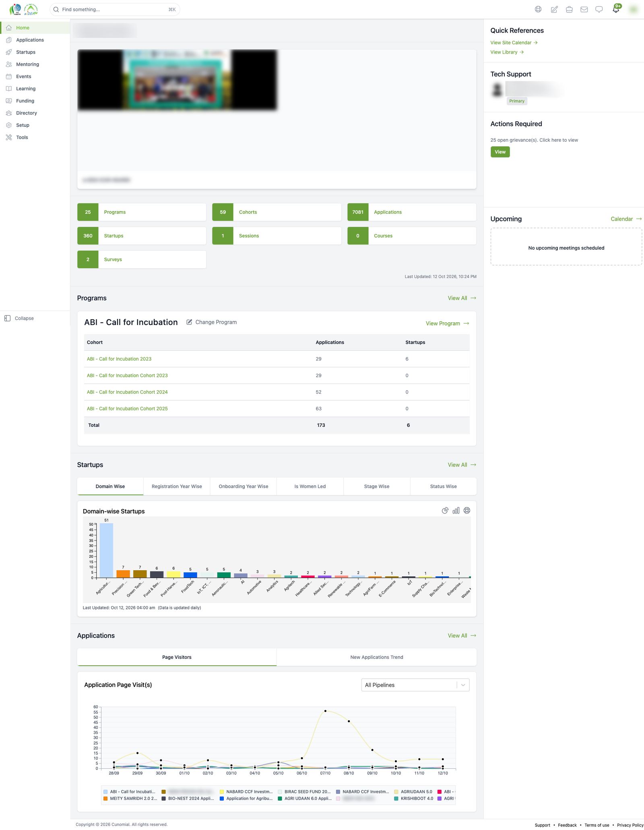Image resolution: width=644 pixels, height=830 pixels.
Task: Open ABI - Call for Incubation 2023 cohort
Action: (x=119, y=359)
